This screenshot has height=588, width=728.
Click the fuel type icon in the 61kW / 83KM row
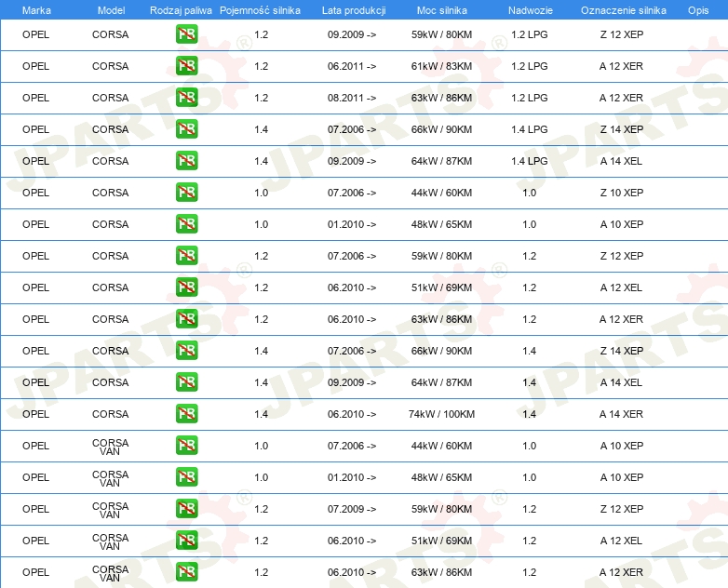(x=186, y=66)
